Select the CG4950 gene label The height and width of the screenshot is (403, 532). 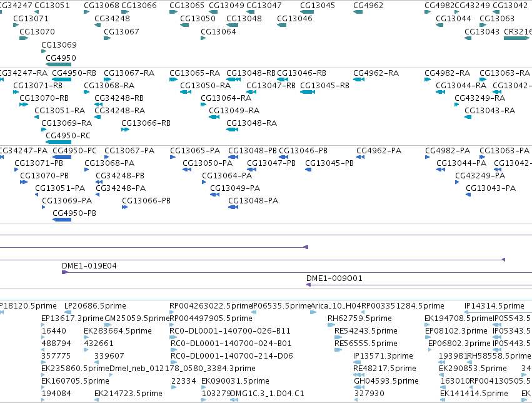click(61, 58)
